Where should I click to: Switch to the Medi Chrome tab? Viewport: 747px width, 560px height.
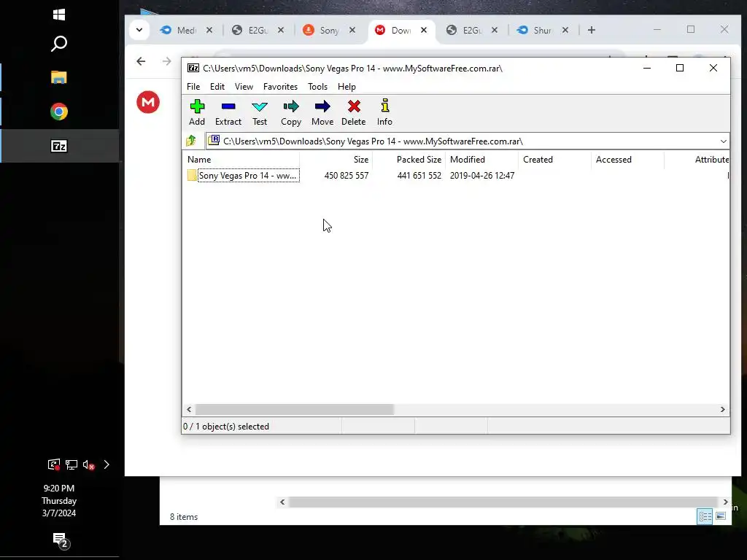[186, 31]
